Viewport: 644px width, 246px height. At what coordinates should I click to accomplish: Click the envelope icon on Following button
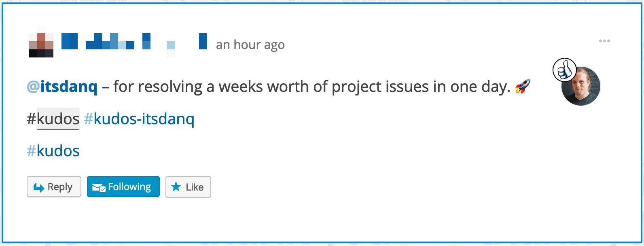click(99, 187)
